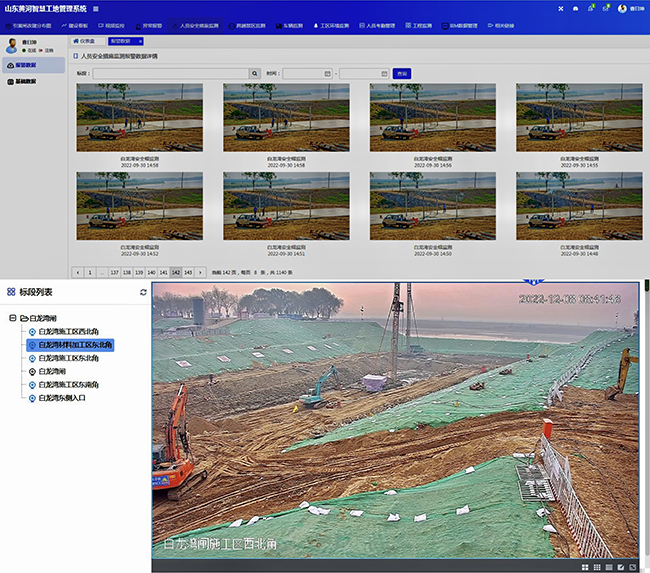Jump to page 139 in pagination
The image size is (650, 573).
(x=139, y=272)
